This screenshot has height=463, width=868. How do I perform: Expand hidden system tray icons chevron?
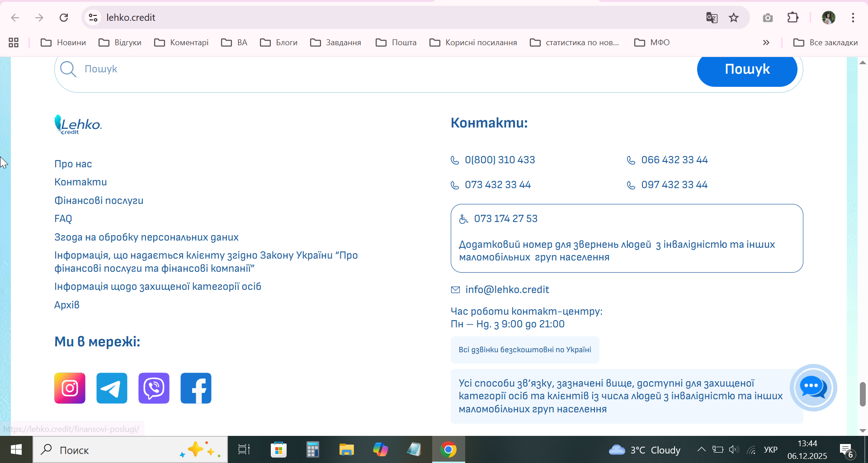point(701,449)
